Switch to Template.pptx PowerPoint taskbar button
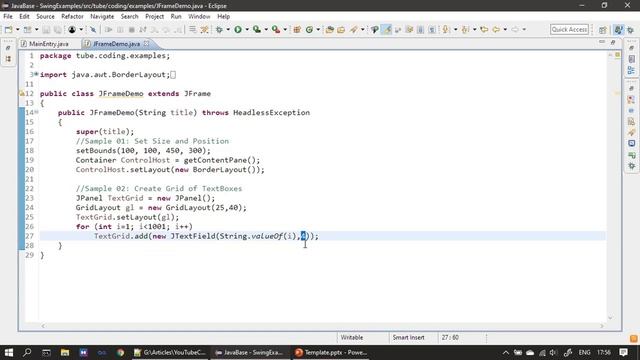 coord(331,352)
